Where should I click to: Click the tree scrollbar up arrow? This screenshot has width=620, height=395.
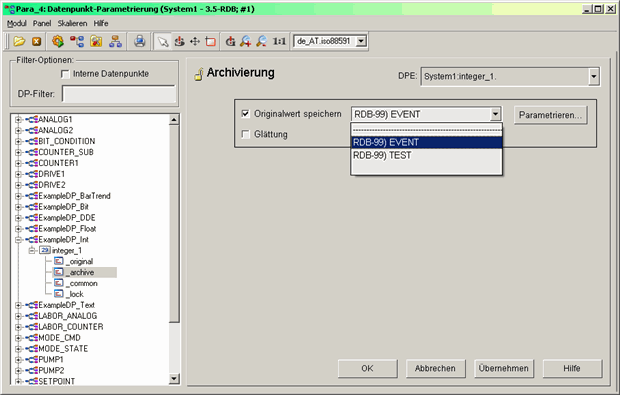174,120
